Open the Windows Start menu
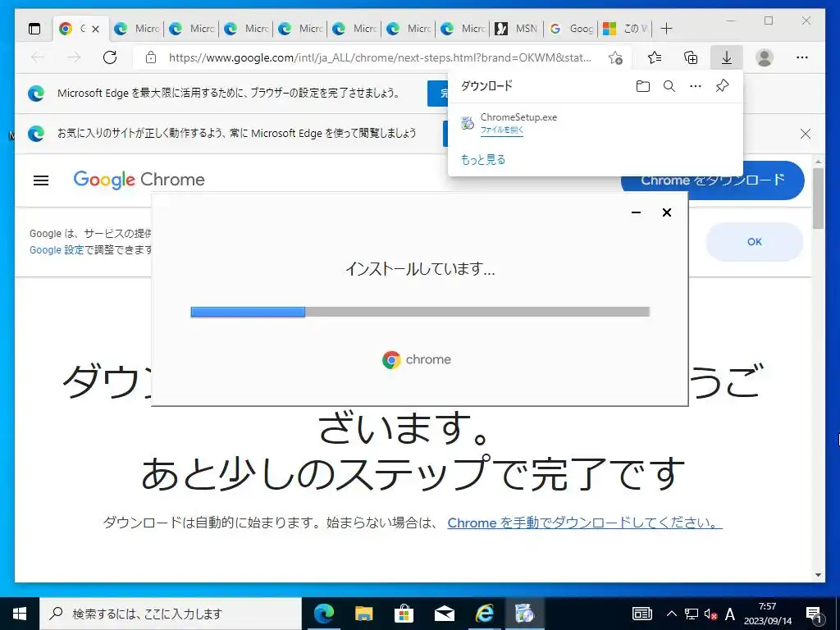840x630 pixels. pos(20,614)
